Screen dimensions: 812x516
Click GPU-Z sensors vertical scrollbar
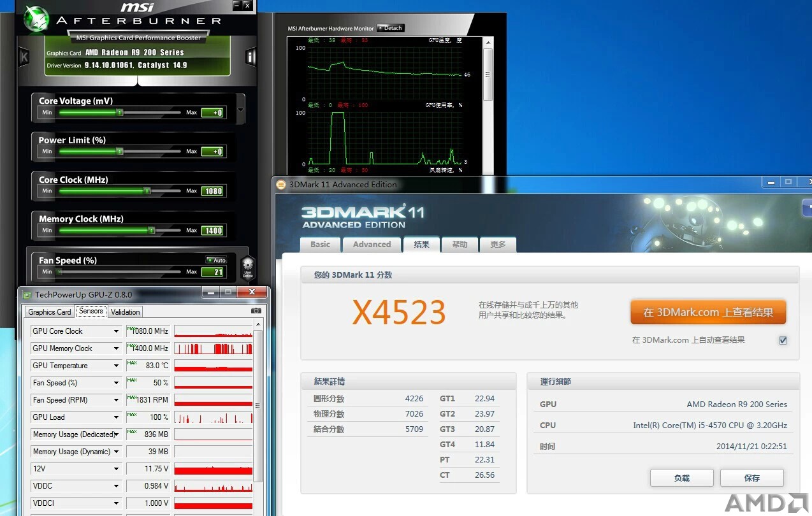pos(257,406)
